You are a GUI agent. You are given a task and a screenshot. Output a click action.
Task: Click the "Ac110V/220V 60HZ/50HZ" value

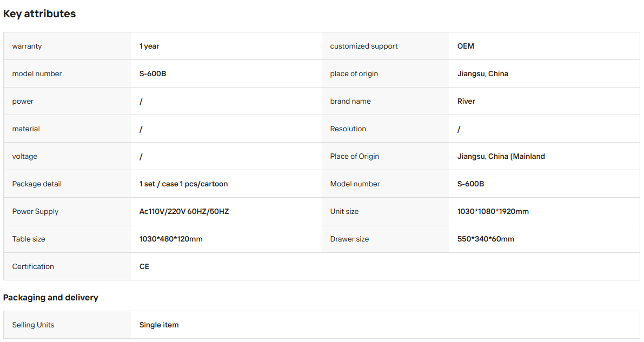(184, 211)
